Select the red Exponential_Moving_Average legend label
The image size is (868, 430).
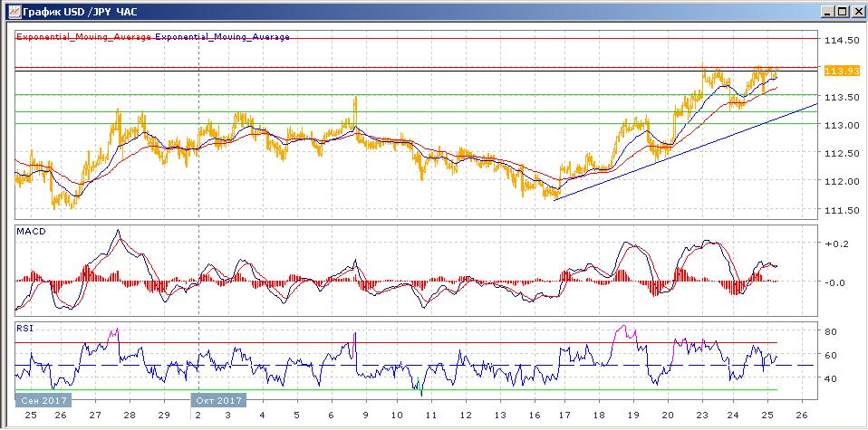[x=84, y=37]
